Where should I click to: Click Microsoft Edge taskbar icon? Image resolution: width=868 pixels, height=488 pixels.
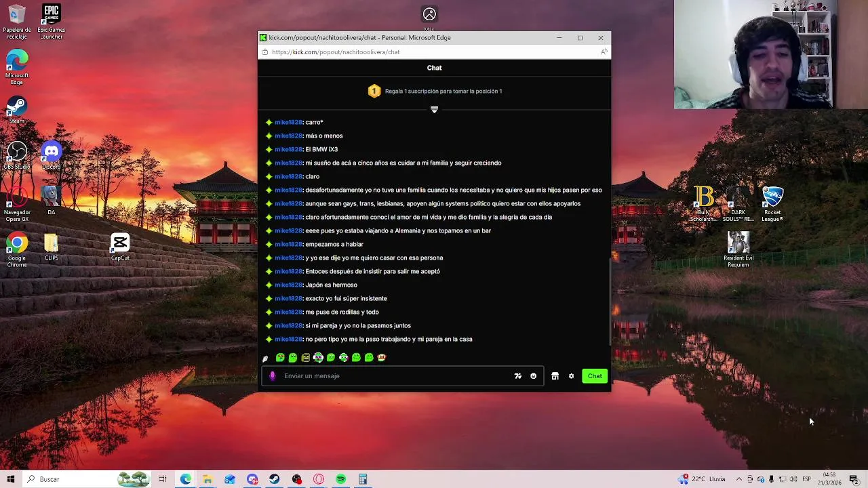(186, 479)
